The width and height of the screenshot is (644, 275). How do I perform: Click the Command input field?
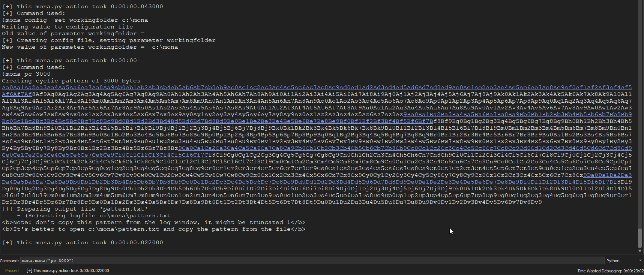pos(312,261)
